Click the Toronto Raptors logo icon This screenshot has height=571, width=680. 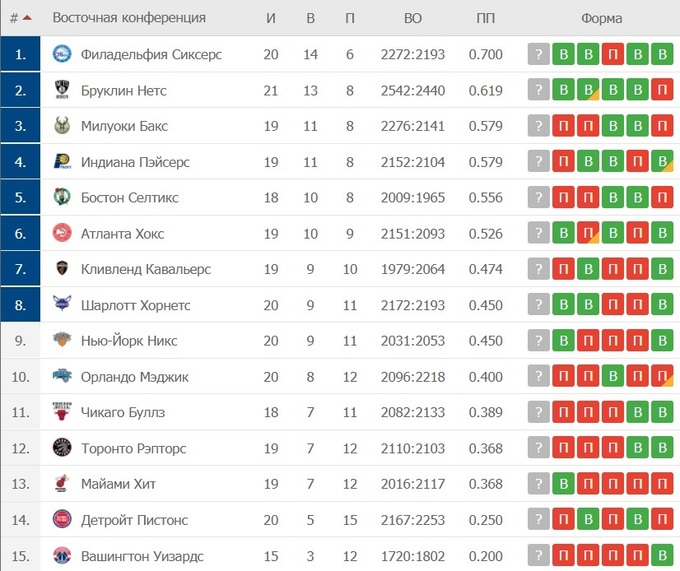coord(62,448)
